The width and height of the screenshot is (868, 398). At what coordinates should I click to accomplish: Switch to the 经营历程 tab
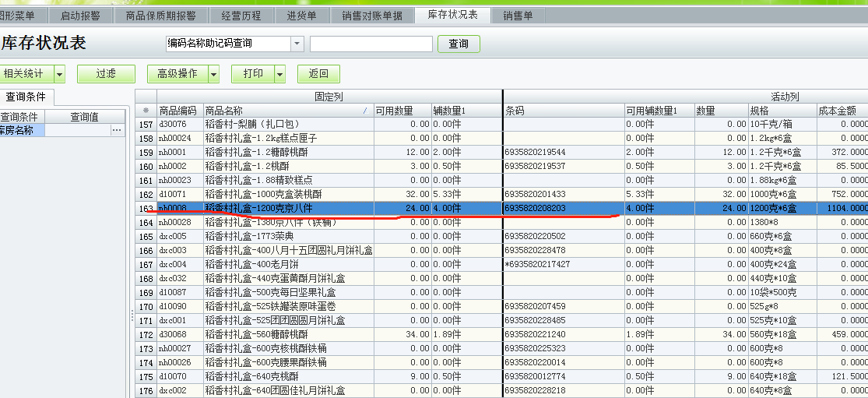241,16
